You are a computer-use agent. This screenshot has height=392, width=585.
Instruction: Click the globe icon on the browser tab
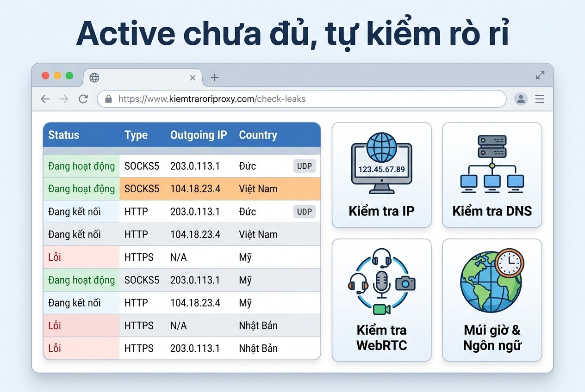point(94,78)
